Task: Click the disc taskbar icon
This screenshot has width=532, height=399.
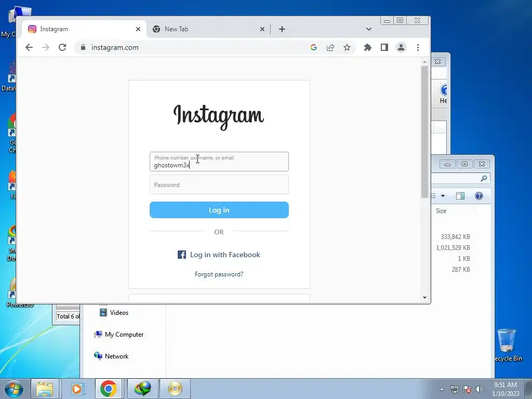Action: click(175, 389)
